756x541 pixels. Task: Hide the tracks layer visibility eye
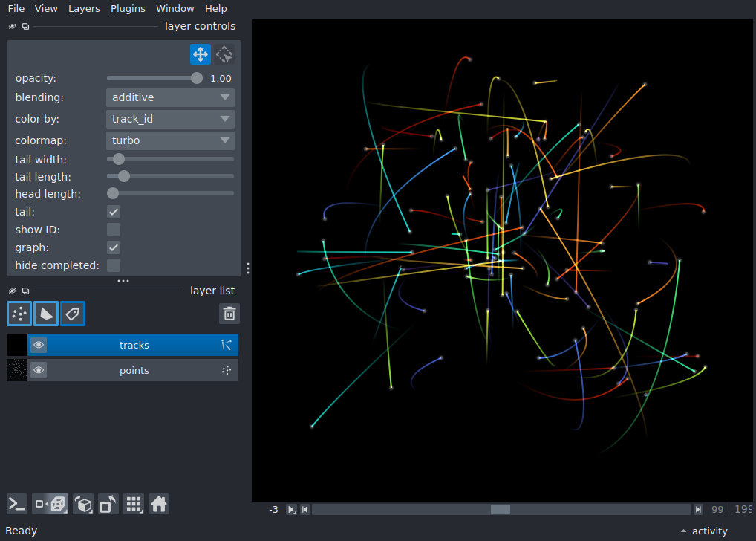[39, 345]
